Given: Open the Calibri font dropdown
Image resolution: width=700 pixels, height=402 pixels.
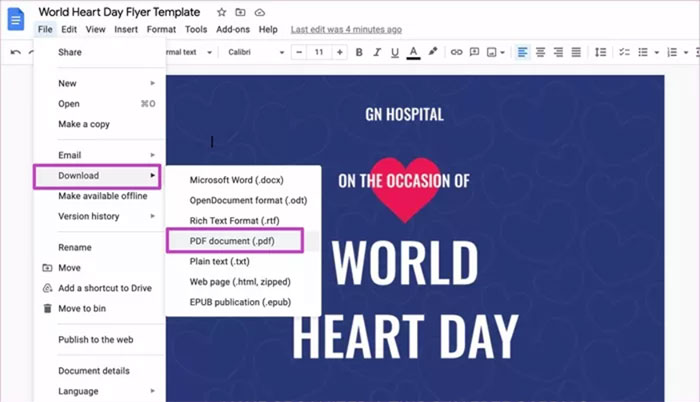Looking at the screenshot, I should (x=253, y=52).
